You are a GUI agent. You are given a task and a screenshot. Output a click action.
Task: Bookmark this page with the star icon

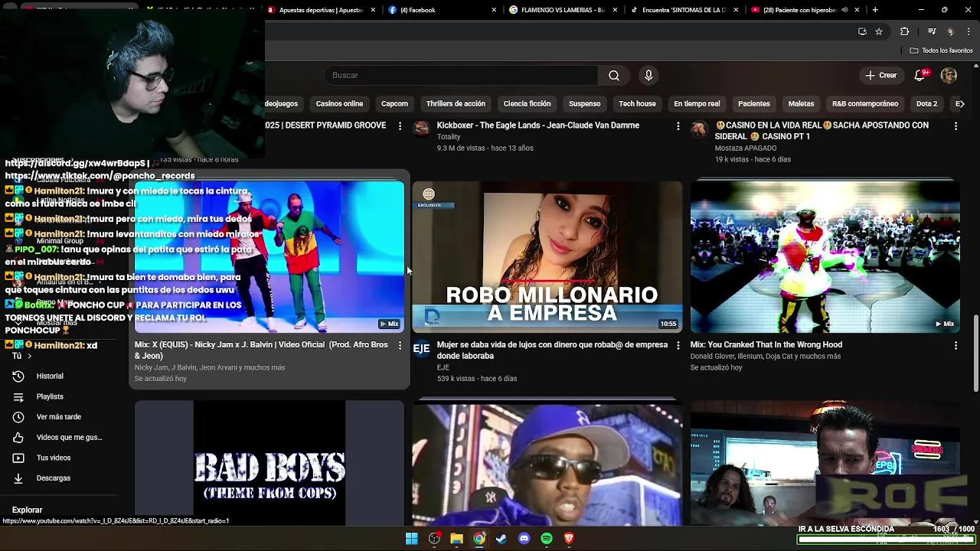[879, 31]
